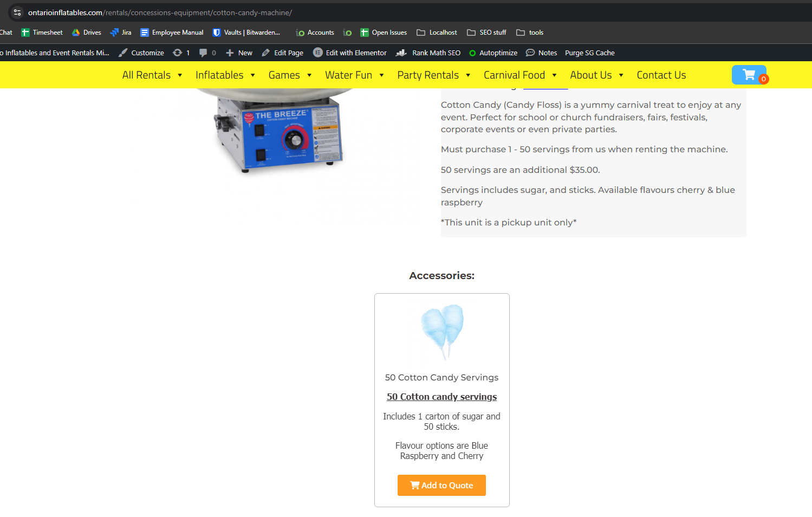
Task: Click Edit with Elementor
Action: click(x=350, y=53)
